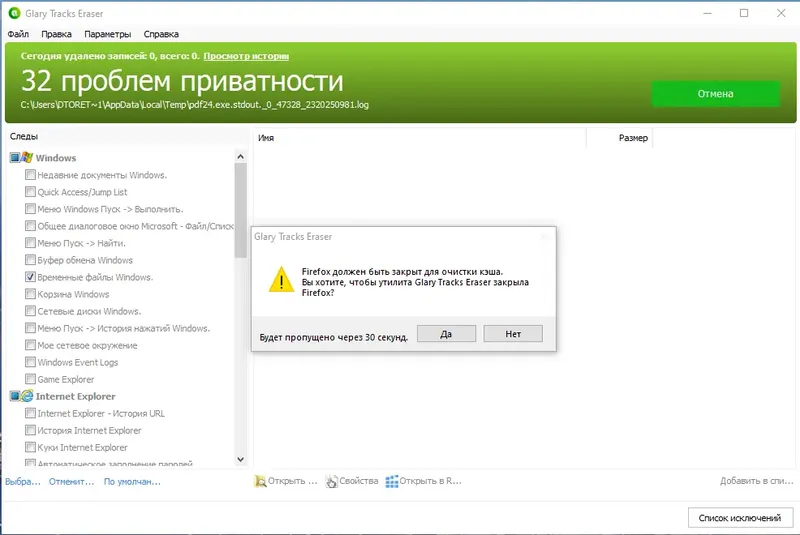The image size is (800, 535).
Task: Click the По умолчан... link
Action: (x=132, y=481)
